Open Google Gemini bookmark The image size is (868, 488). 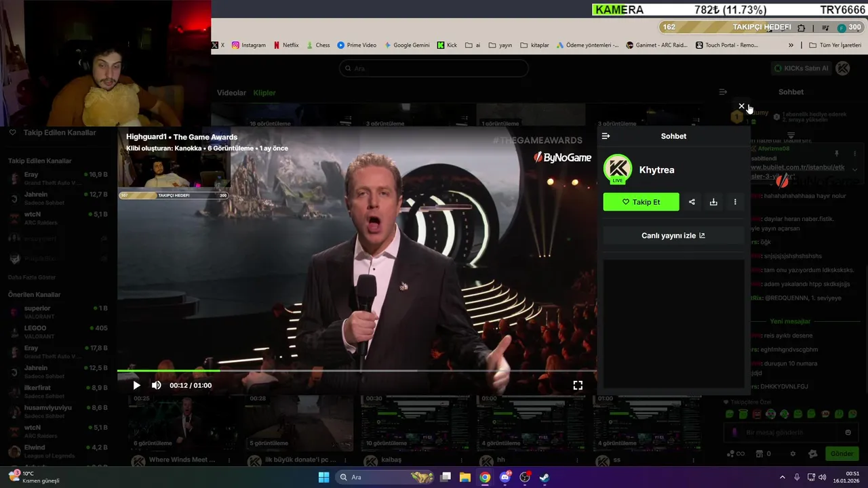407,45
